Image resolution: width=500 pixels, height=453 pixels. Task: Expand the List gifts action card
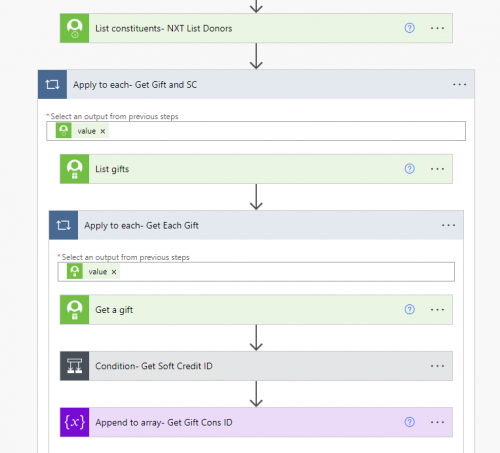pos(256,169)
